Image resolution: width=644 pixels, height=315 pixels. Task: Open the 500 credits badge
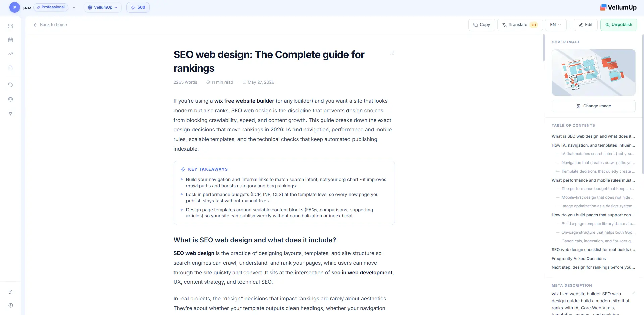coord(138,7)
